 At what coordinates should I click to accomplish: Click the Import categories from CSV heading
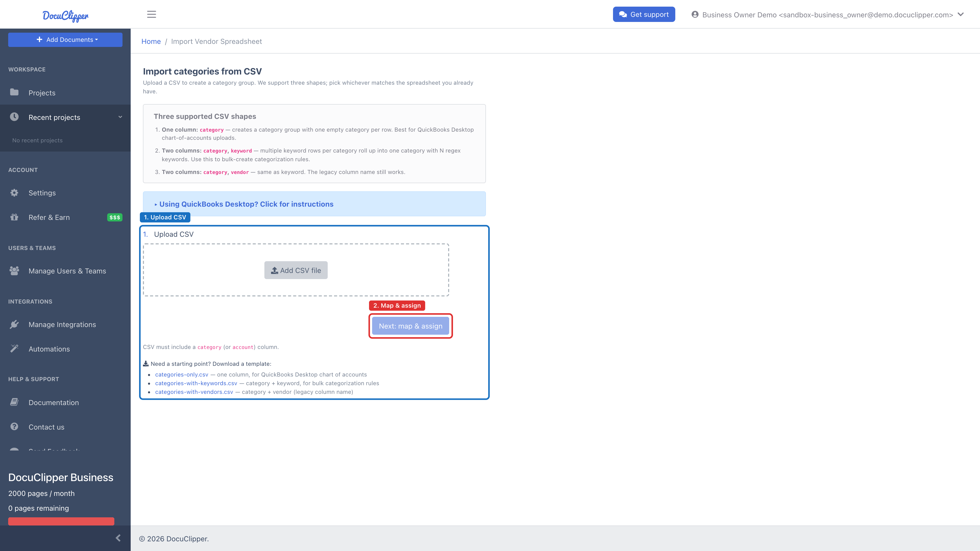point(202,71)
